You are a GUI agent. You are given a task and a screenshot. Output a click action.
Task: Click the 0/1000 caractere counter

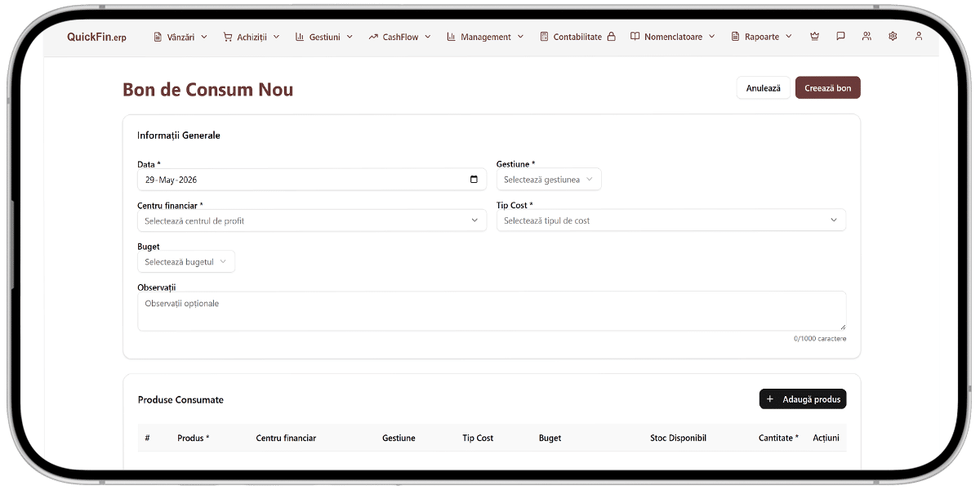tap(820, 338)
